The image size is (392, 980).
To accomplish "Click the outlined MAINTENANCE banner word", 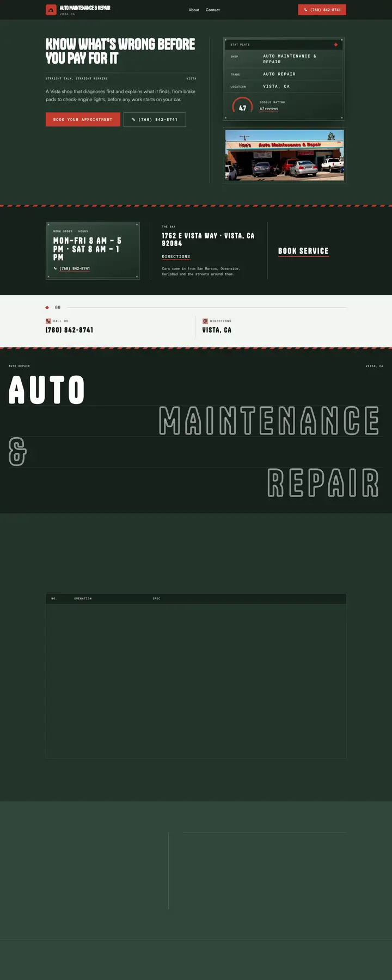I will click(269, 420).
